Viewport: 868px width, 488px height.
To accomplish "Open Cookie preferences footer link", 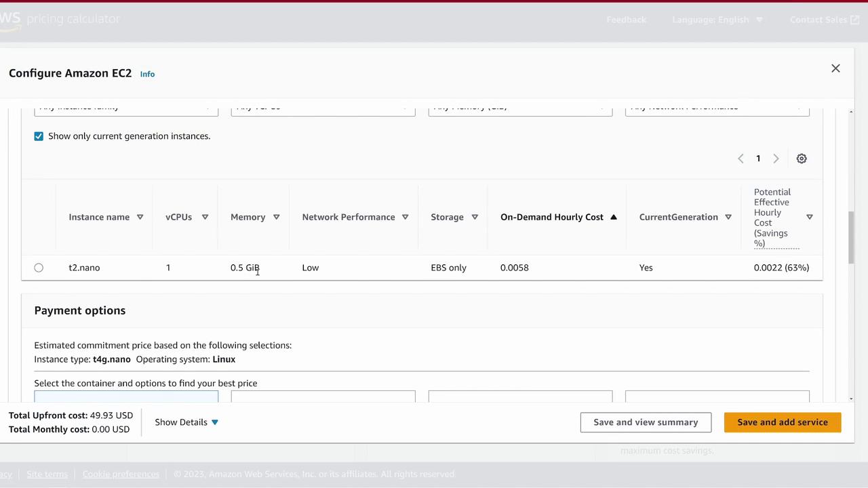I will coord(121,474).
